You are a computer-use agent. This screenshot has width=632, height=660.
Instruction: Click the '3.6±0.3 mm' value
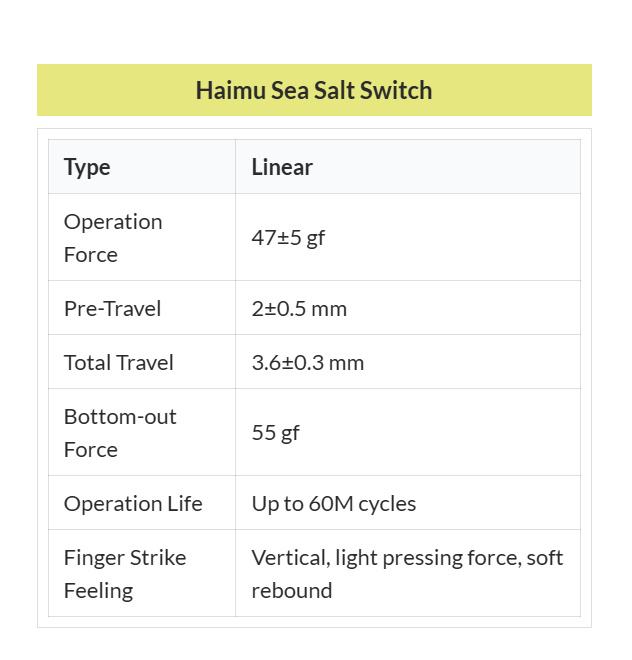[308, 362]
